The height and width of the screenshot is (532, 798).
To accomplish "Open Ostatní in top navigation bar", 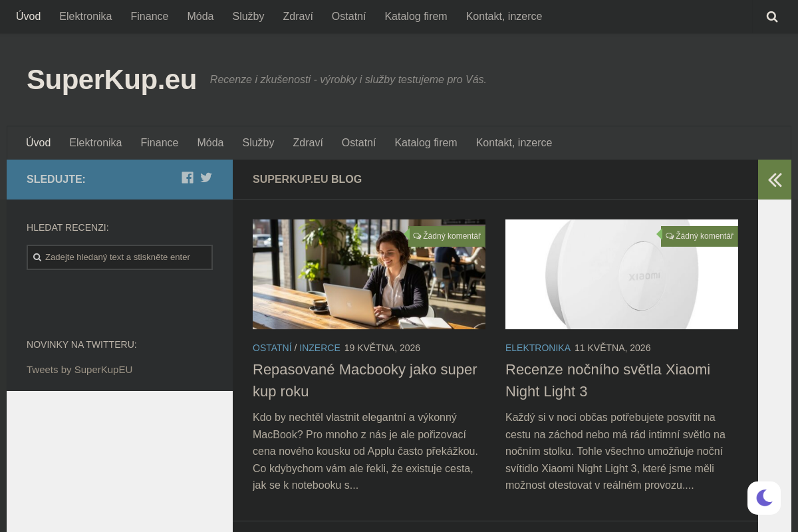I will (x=348, y=17).
